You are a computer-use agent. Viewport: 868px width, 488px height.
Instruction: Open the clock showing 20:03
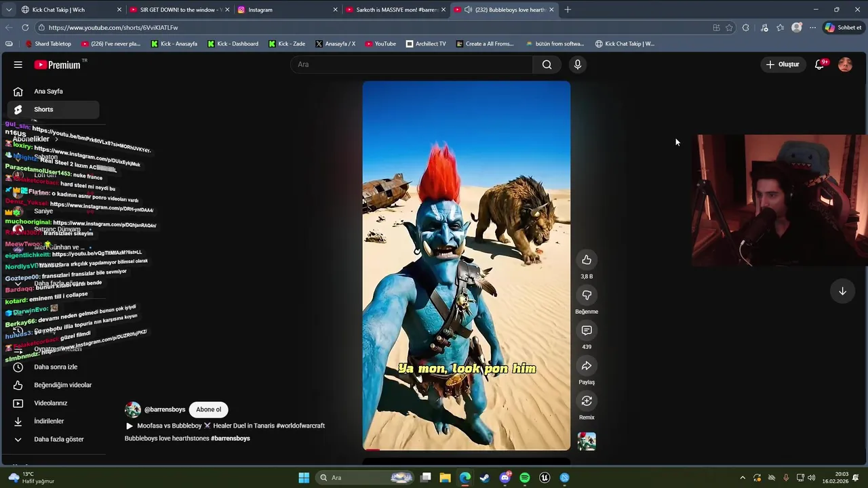pyautogui.click(x=835, y=478)
